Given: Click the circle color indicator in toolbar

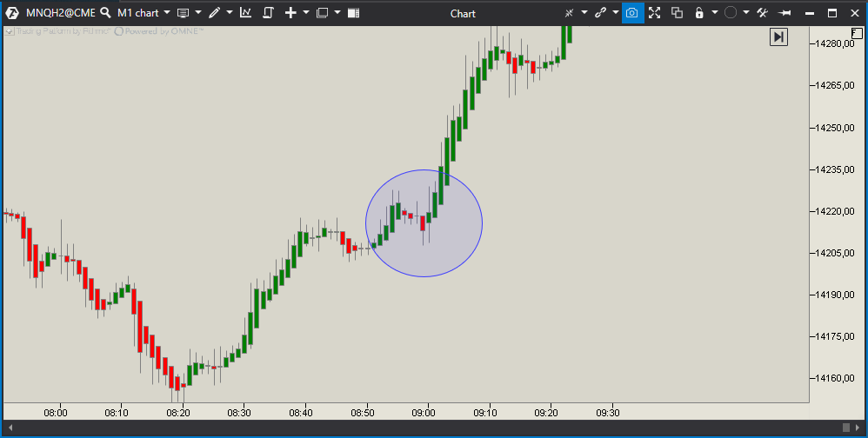Looking at the screenshot, I should 731,13.
